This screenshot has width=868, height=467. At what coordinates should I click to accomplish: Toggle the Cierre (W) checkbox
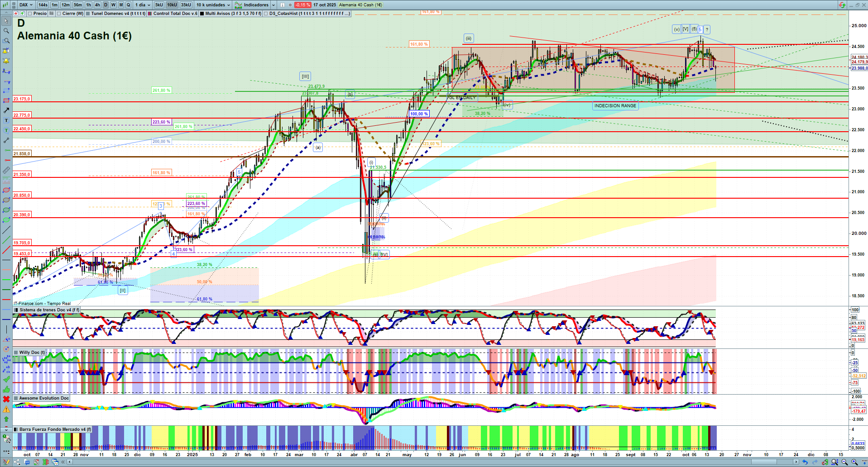pos(59,14)
